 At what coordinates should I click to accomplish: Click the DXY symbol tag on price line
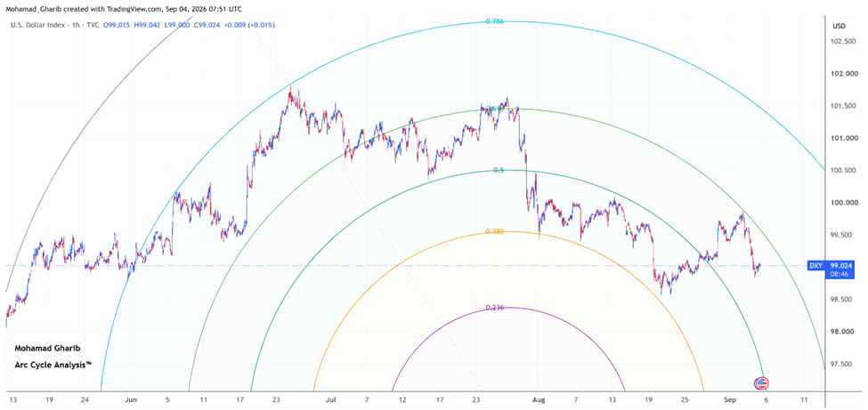[x=815, y=266]
